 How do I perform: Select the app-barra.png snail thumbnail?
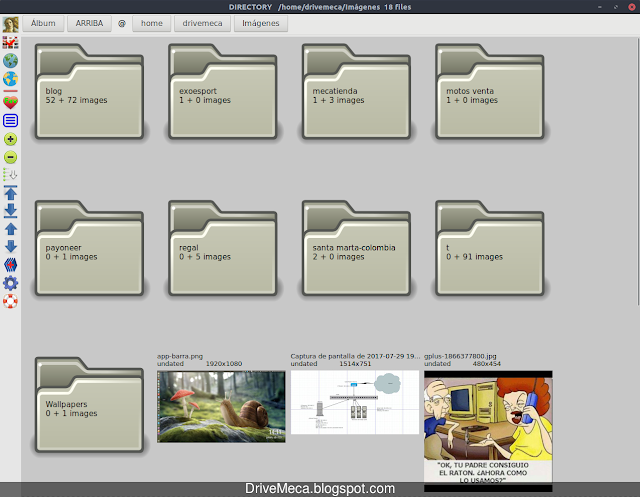[221, 406]
